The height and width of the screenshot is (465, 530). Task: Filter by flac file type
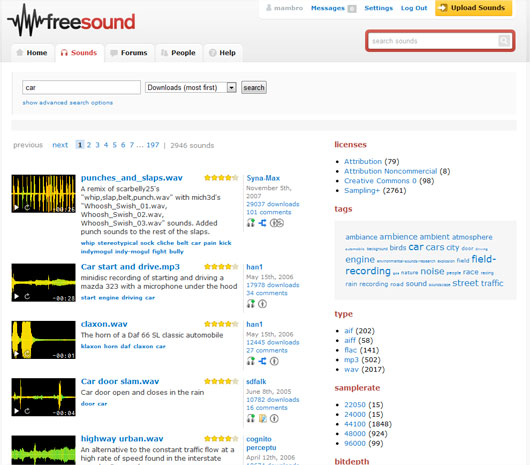[x=351, y=350]
